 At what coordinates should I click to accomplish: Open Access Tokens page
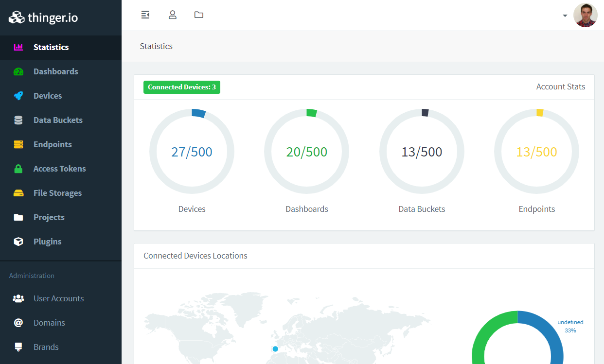click(61, 169)
